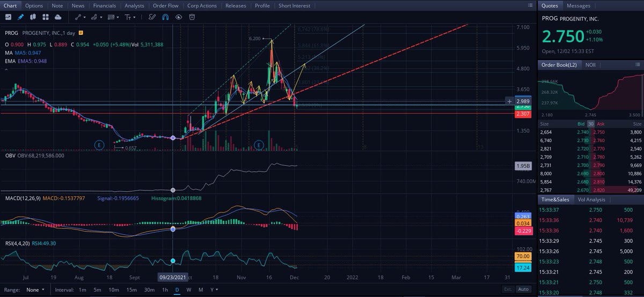Switch to the Options tab

point(34,5)
